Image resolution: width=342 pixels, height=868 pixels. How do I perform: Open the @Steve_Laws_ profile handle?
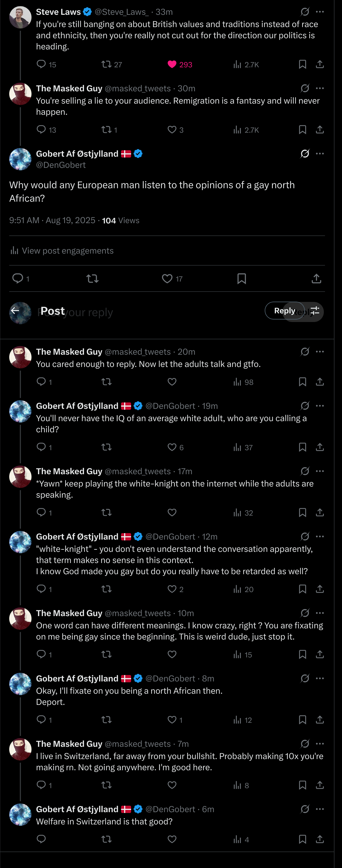122,12
